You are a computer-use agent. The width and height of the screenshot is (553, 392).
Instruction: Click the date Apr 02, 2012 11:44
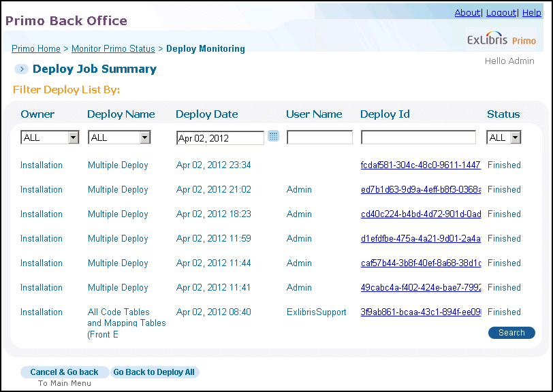(x=213, y=263)
